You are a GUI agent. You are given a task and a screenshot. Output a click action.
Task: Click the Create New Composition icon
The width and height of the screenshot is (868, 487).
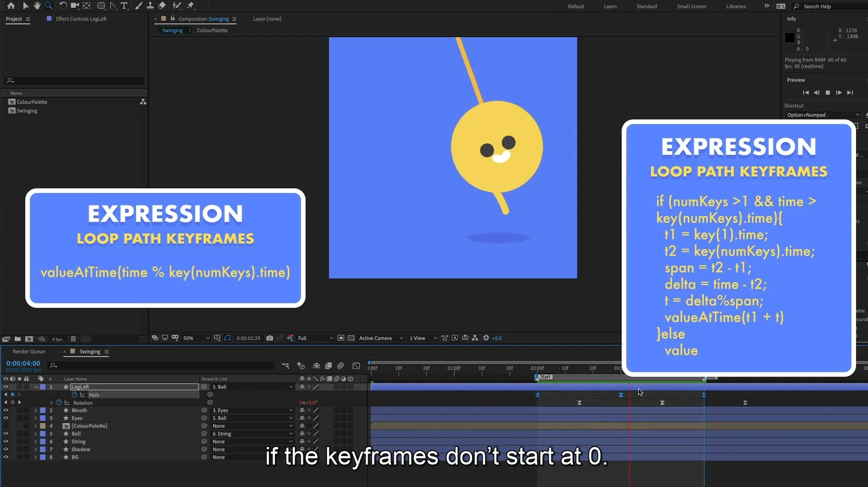pos(29,339)
